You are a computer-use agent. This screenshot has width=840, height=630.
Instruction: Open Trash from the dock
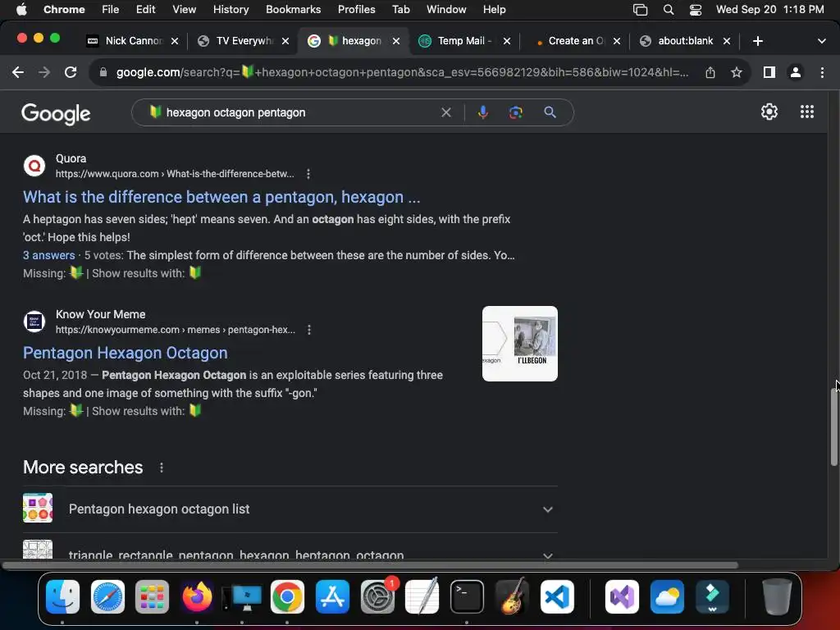(776, 597)
